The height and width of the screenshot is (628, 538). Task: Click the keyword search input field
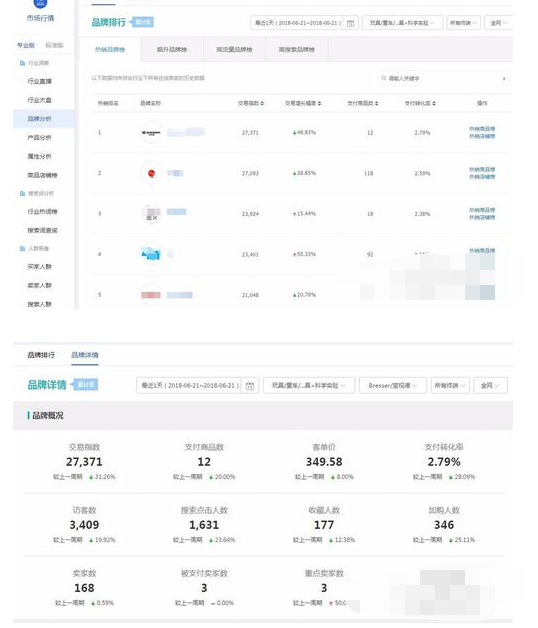pos(443,78)
